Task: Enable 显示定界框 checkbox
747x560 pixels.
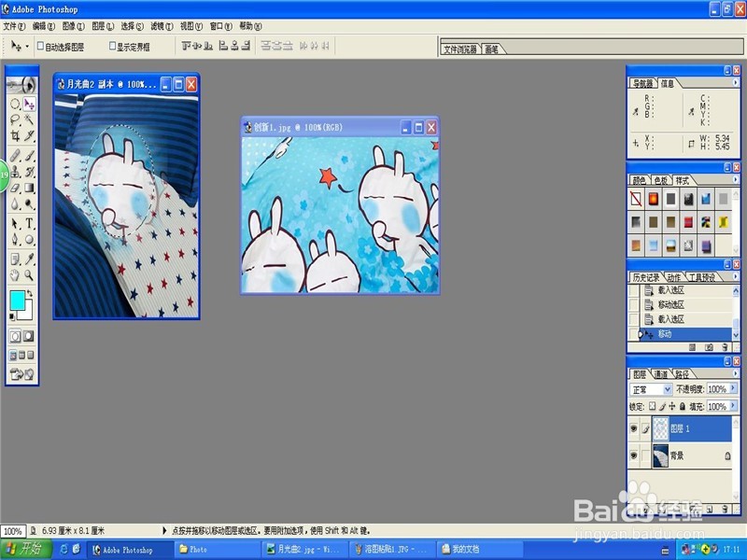Action: (x=112, y=46)
